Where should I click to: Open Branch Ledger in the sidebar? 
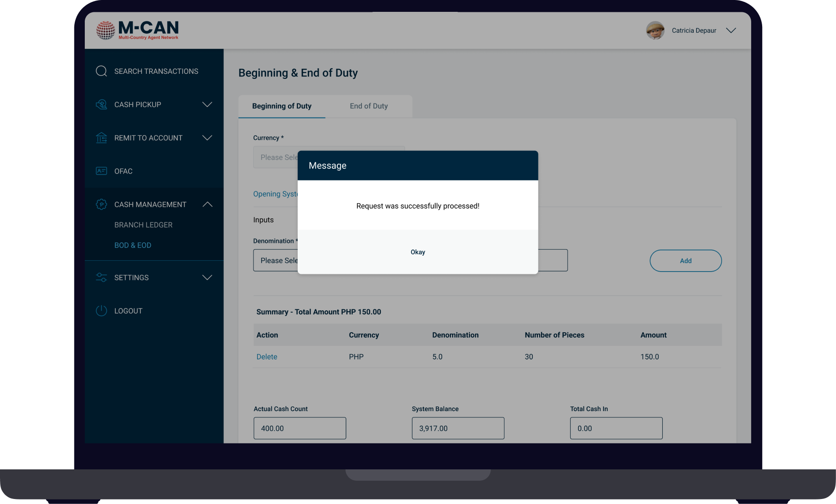[x=143, y=225]
